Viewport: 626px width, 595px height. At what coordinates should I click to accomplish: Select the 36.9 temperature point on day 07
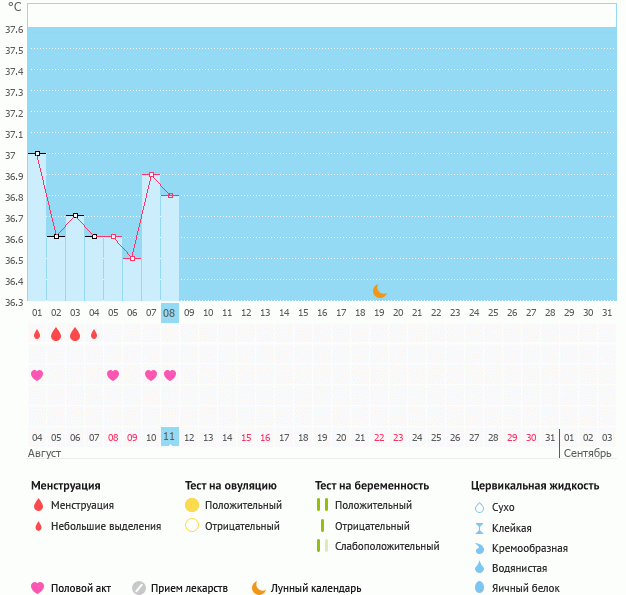(x=151, y=175)
